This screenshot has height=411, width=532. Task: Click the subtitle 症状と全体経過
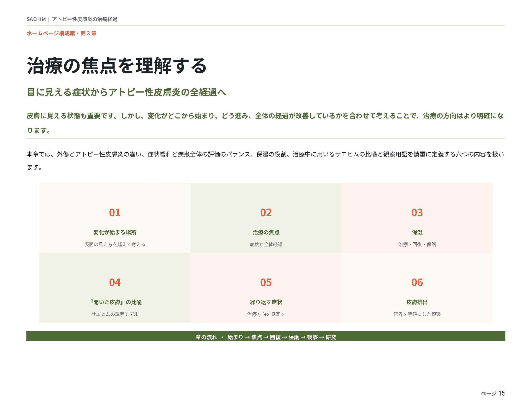266,244
